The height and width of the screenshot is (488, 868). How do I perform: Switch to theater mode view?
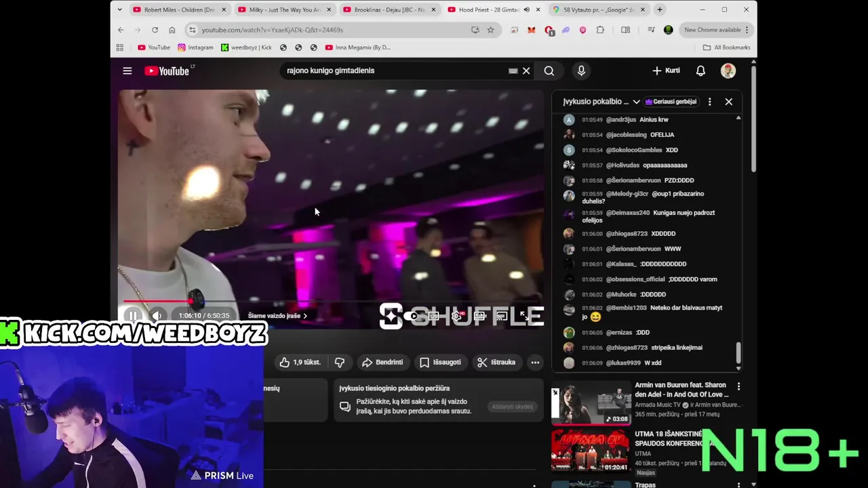point(480,316)
